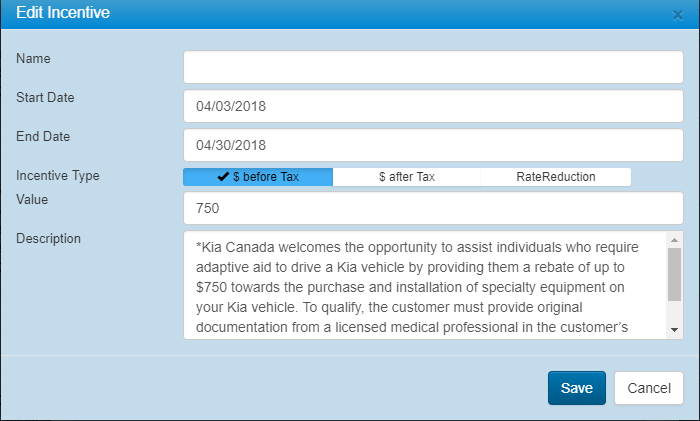This screenshot has width=700, height=421.
Task: Click the Value field containing 750
Action: pos(432,208)
